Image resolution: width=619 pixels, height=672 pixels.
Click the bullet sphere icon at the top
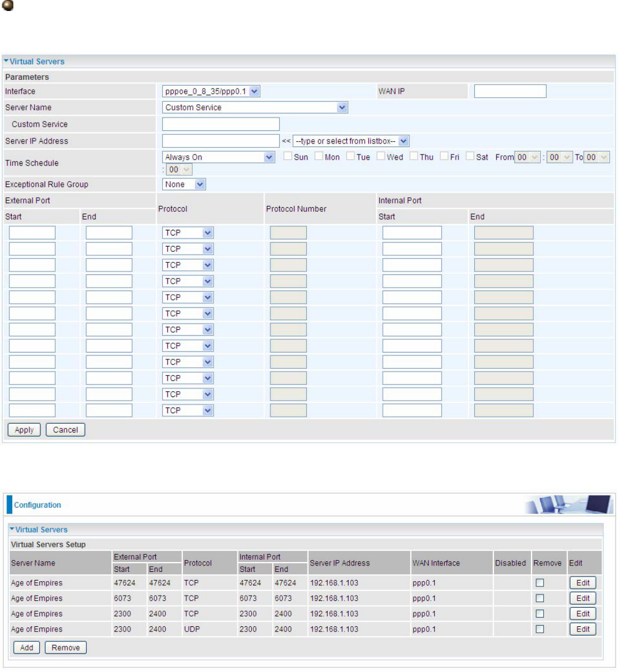point(8,5)
